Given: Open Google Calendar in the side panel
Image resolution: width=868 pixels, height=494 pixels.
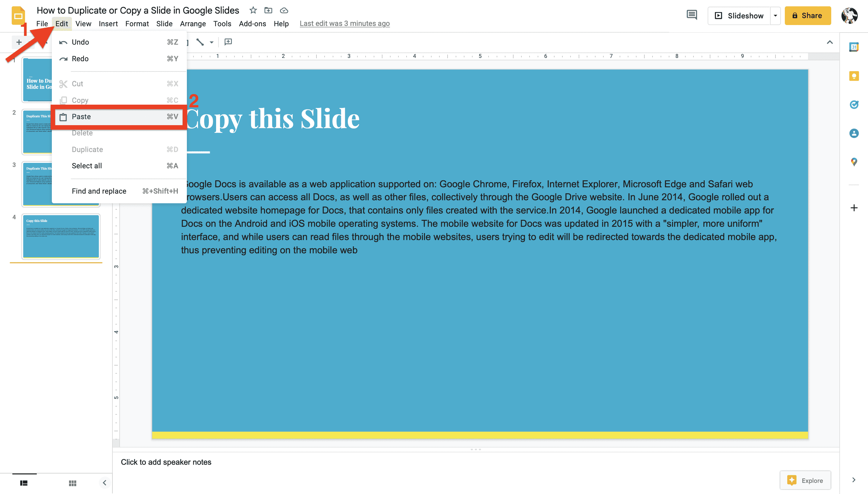Looking at the screenshot, I should click(855, 46).
